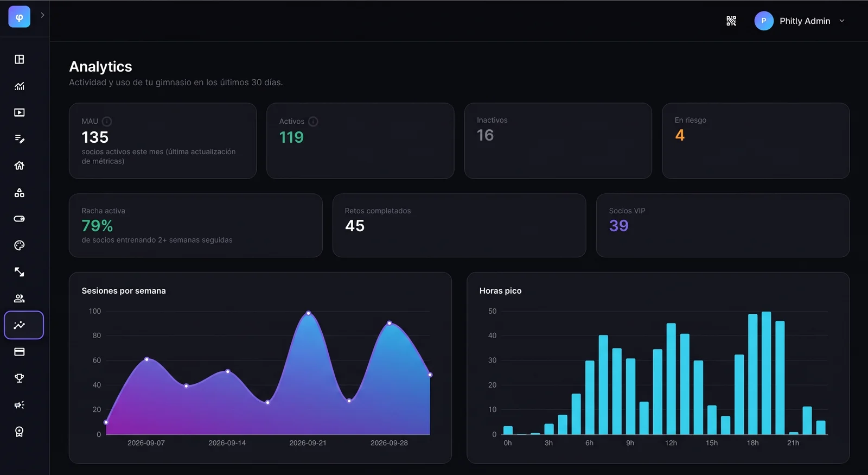Click the peak data point near 2026-09-21
The image size is (868, 475).
coord(308,313)
